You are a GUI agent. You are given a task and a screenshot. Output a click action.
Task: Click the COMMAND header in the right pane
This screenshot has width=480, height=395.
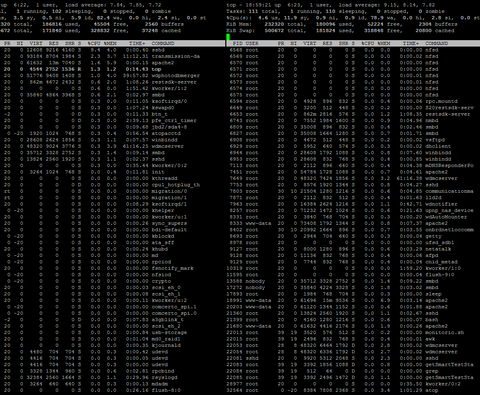tap(436, 43)
